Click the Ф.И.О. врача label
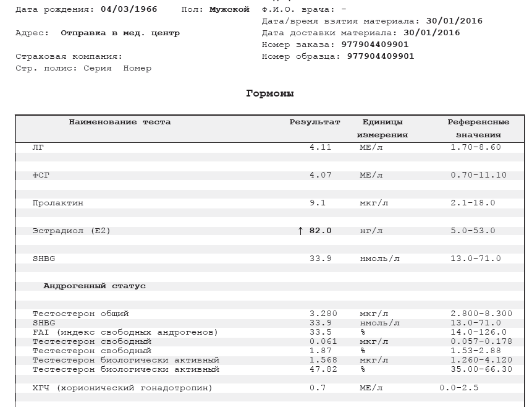This screenshot has height=407, width=532. 298,9
